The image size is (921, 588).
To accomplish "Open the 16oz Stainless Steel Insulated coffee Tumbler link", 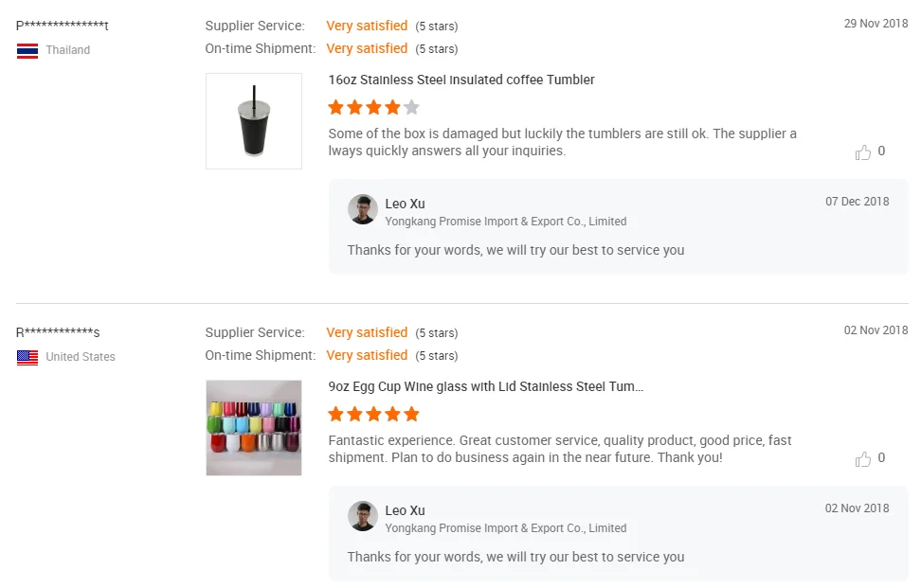I will (461, 80).
